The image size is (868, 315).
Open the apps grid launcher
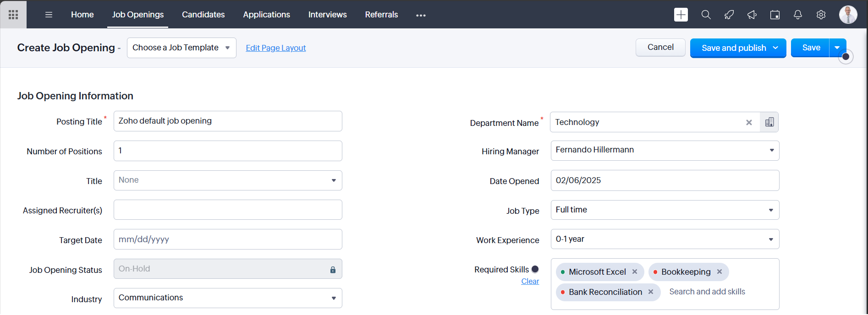click(13, 15)
